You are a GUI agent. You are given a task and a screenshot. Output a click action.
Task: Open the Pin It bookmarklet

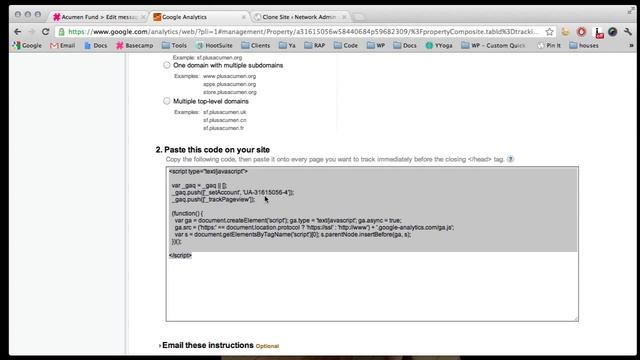tap(549, 45)
